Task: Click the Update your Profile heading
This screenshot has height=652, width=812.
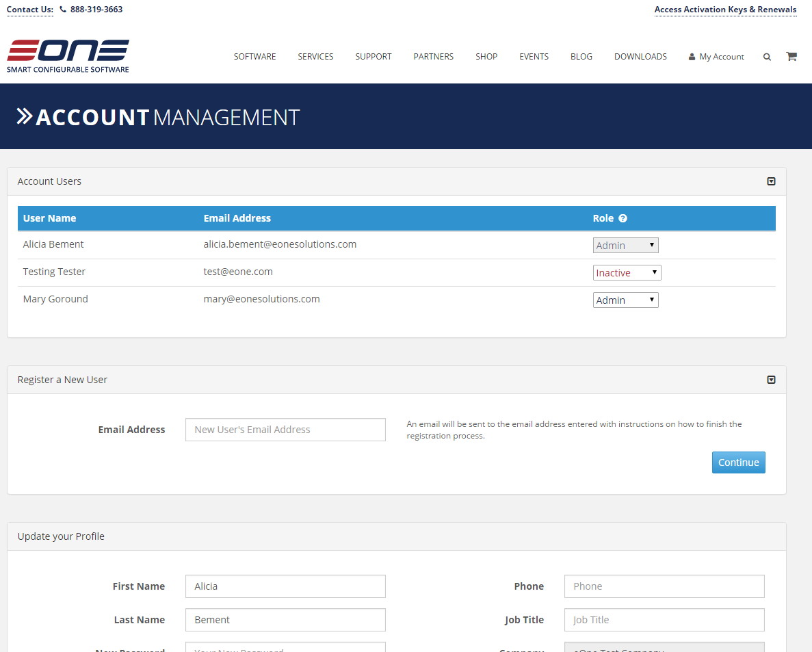Action: coord(61,536)
